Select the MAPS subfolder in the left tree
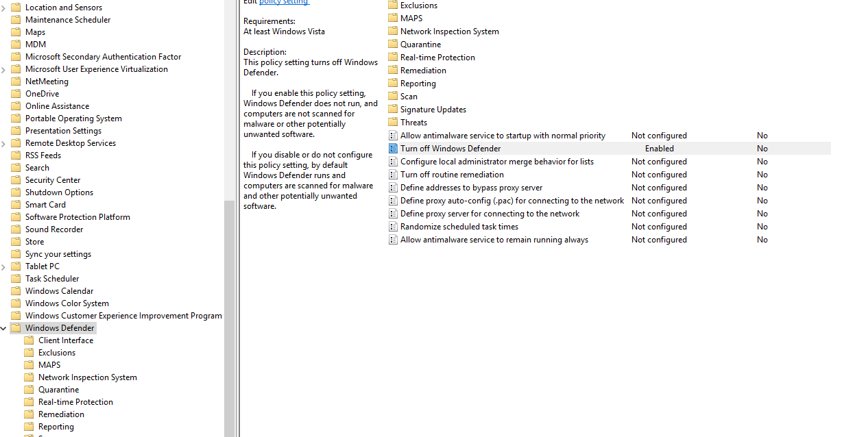The image size is (868, 437). pos(49,365)
